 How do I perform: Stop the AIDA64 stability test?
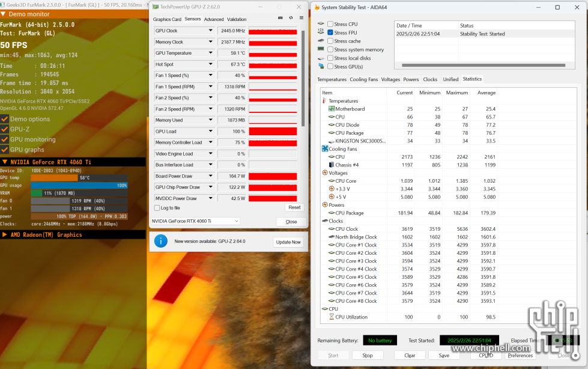click(x=368, y=355)
